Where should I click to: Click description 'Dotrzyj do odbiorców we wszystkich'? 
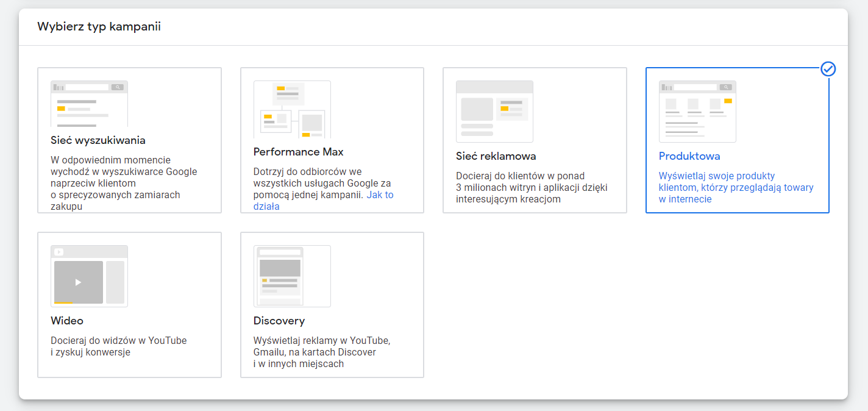[x=322, y=189]
